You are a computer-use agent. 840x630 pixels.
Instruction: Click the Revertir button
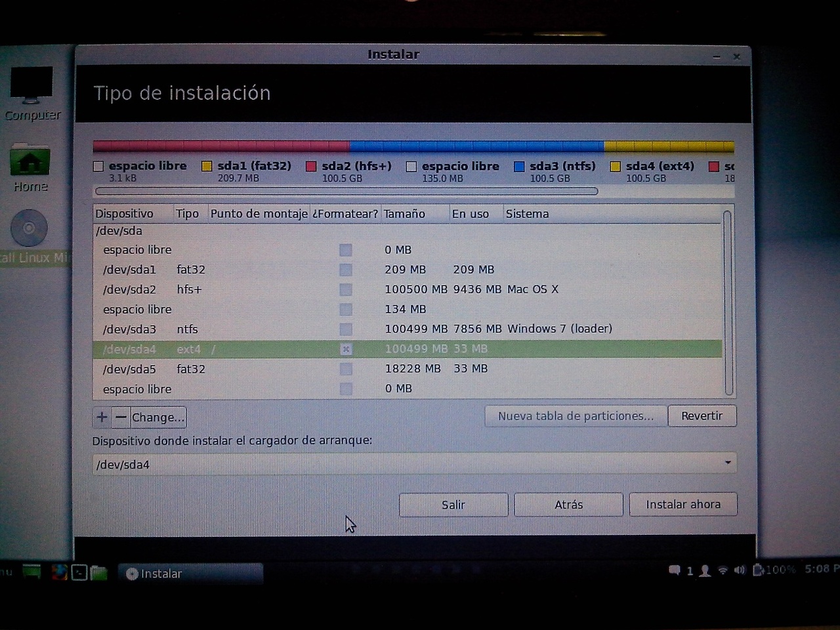point(702,416)
